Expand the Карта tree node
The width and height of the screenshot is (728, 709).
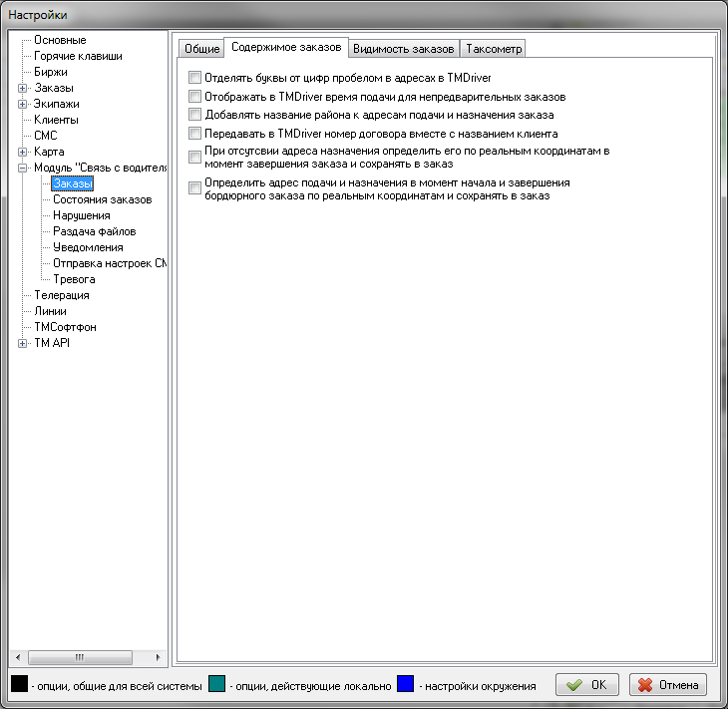click(x=22, y=152)
